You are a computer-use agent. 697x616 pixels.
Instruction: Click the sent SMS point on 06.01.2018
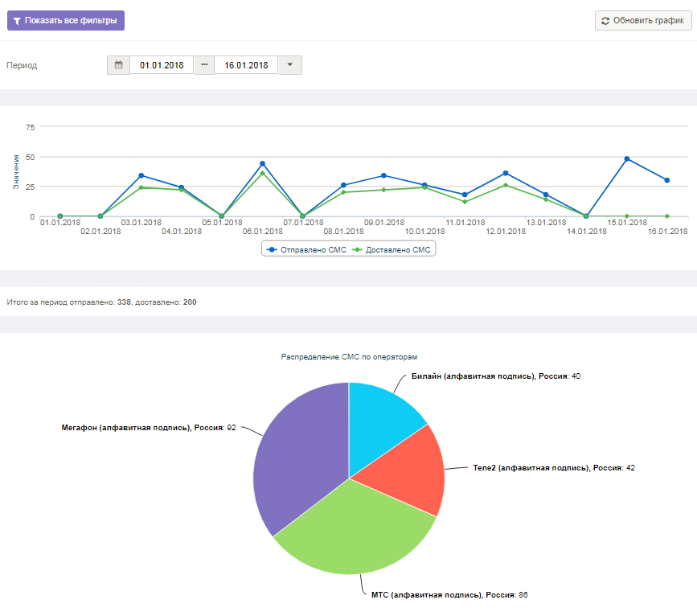point(262,164)
